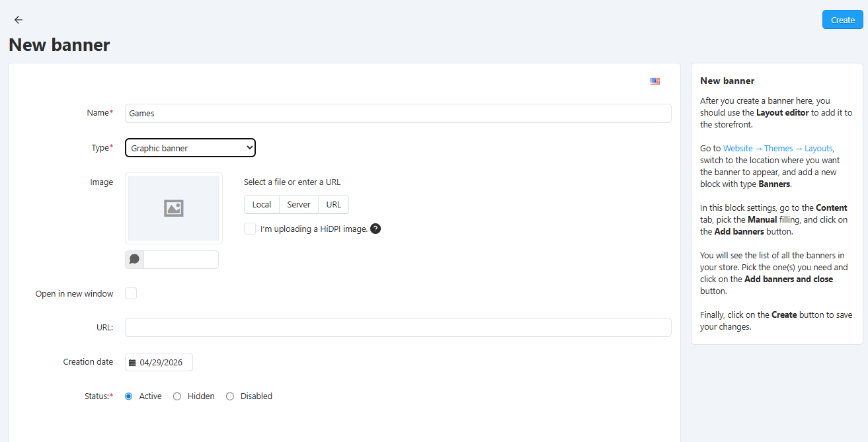This screenshot has width=868, height=442.
Task: Click the sidebar 'New banner' heading
Action: tap(727, 81)
